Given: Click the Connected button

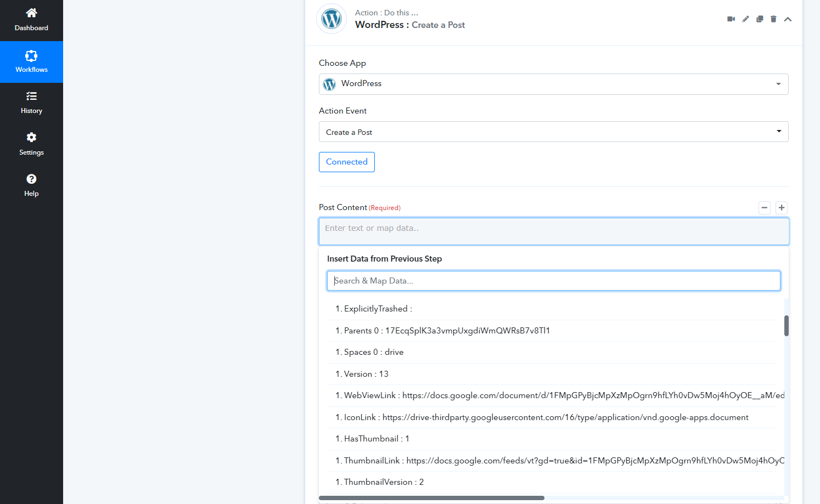Looking at the screenshot, I should coord(347,162).
